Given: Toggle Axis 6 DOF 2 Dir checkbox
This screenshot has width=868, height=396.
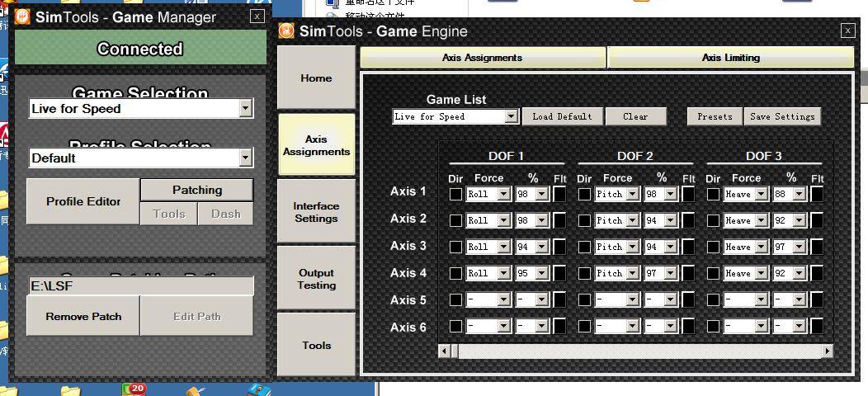Looking at the screenshot, I should [584, 326].
